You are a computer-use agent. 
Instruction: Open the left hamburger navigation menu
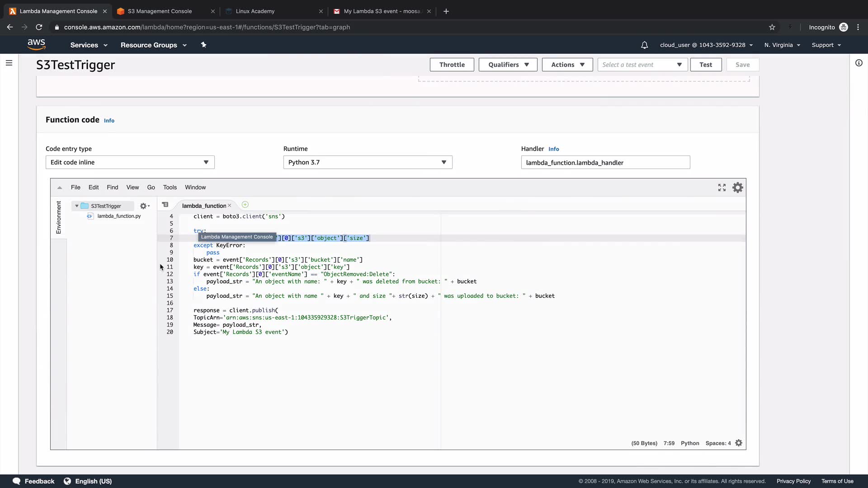9,63
